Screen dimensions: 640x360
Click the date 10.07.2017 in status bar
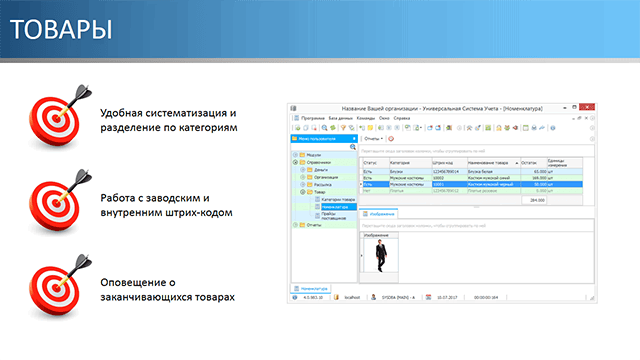[447, 298]
